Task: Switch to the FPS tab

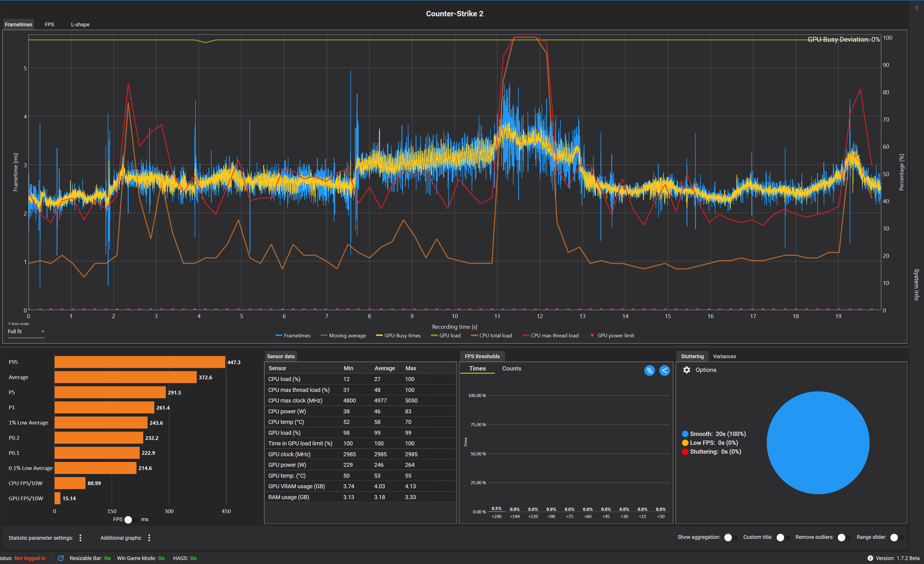Action: click(x=49, y=24)
